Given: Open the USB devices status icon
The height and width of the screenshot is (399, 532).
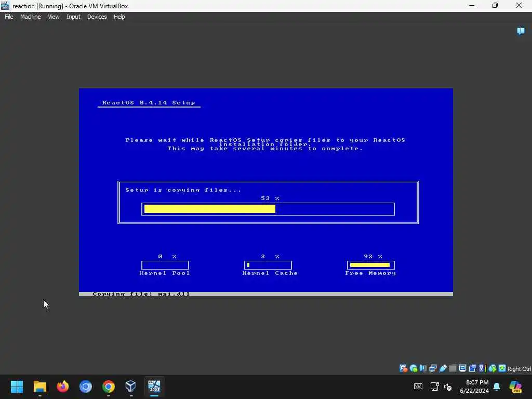Looking at the screenshot, I should tap(443, 368).
